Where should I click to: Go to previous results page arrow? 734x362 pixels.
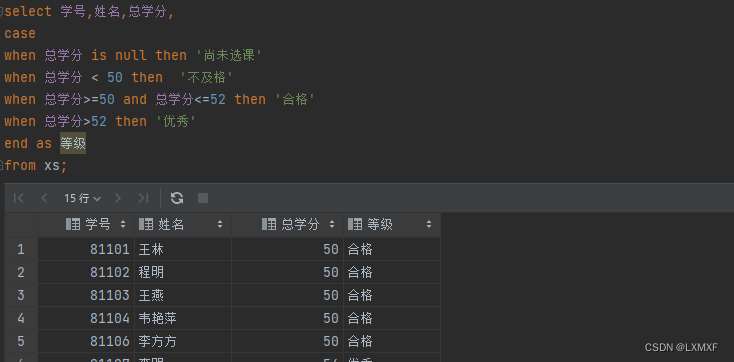tap(44, 198)
